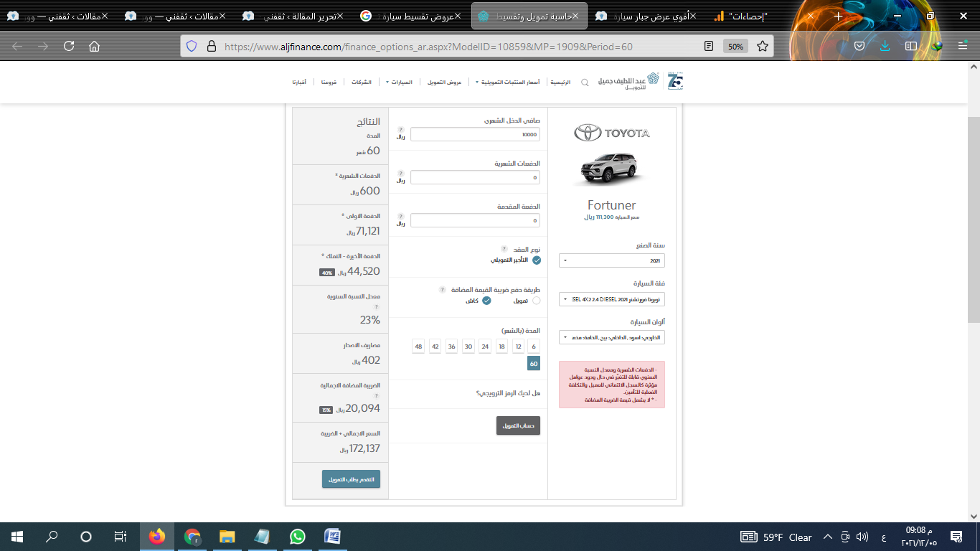Open Microsoft Word from the taskbar

pos(332,537)
